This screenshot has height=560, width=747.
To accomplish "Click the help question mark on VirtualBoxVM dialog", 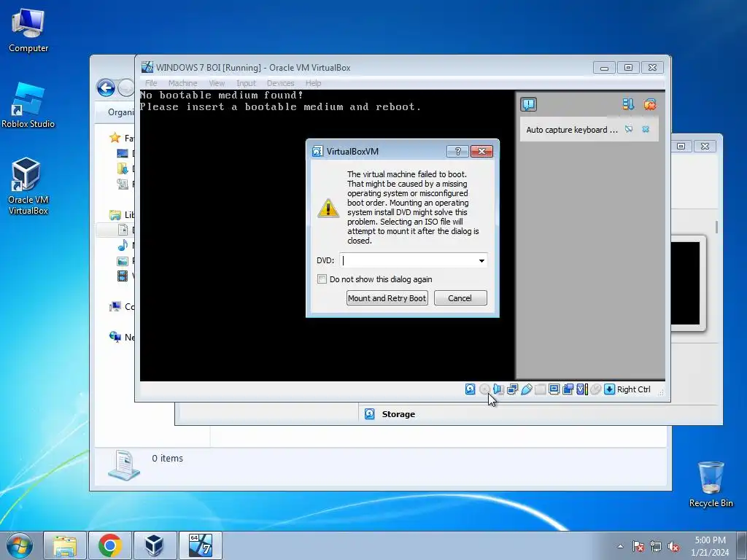I will coord(458,152).
